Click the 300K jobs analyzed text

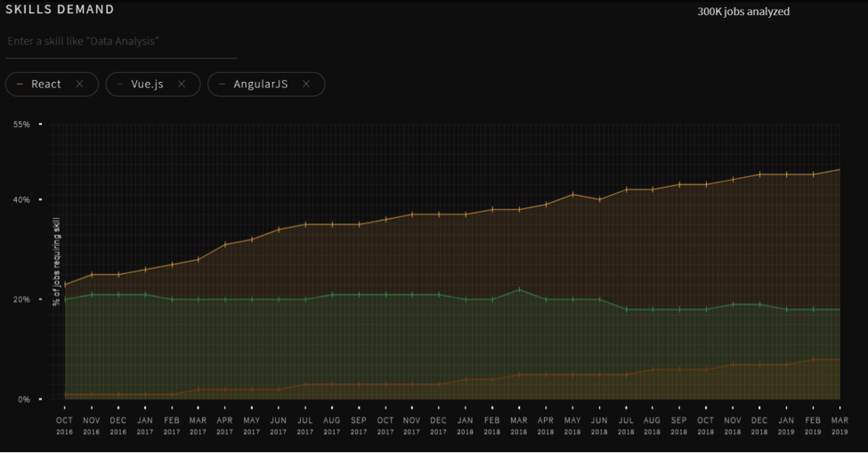pyautogui.click(x=743, y=12)
